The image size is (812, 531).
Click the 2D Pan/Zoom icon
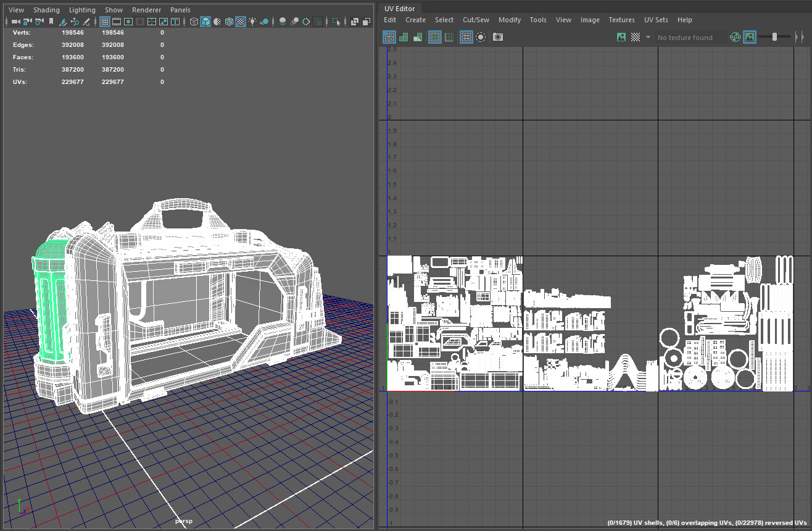(x=75, y=22)
